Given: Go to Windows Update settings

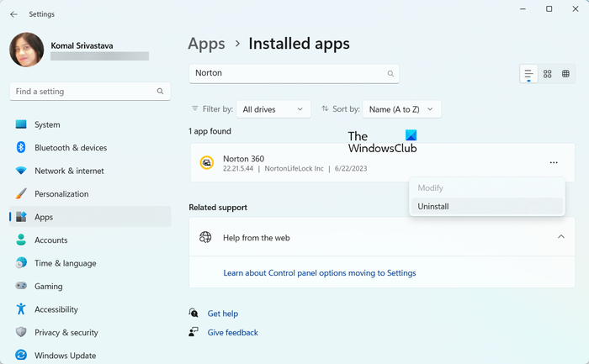Looking at the screenshot, I should (65, 356).
